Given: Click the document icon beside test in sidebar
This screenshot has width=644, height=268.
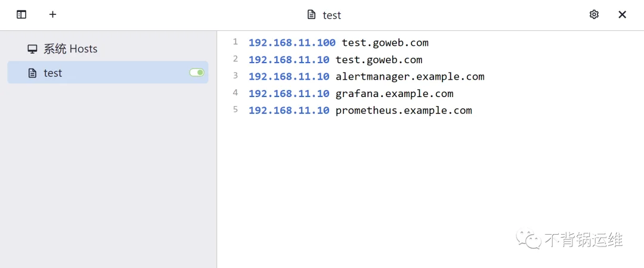Looking at the screenshot, I should pos(32,73).
